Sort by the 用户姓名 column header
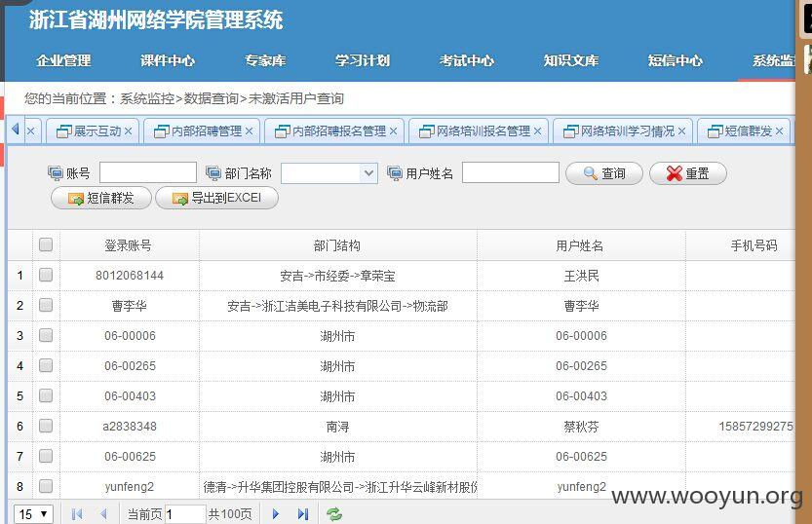The width and height of the screenshot is (812, 524). pos(580,245)
